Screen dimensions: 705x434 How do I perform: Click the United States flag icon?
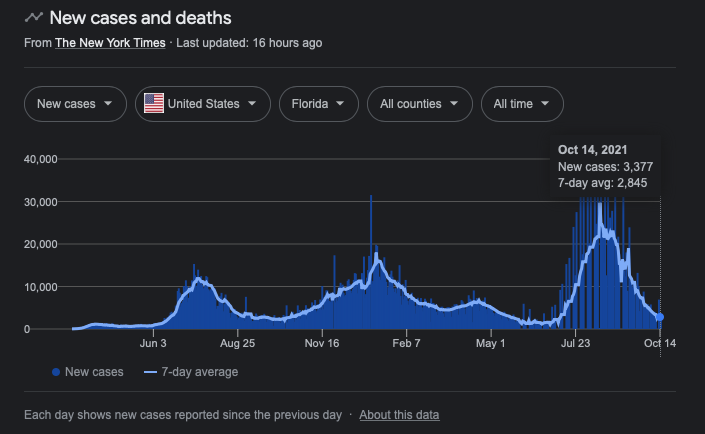(x=154, y=103)
